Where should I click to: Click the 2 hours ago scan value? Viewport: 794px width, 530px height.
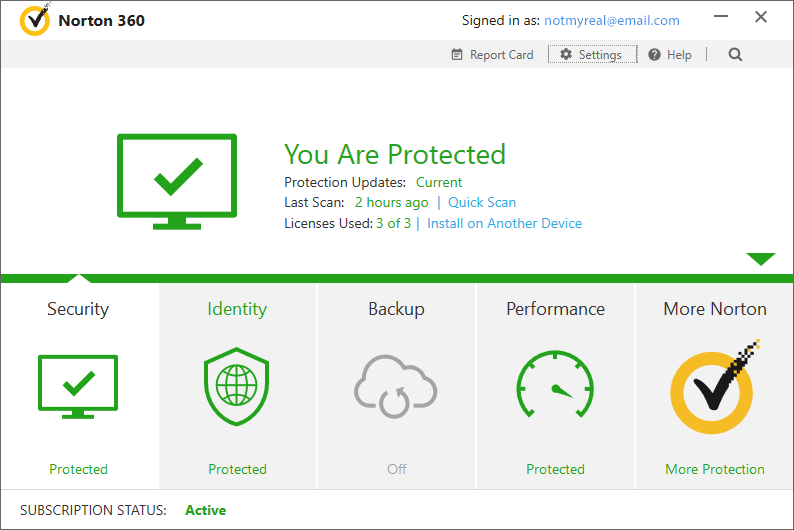pyautogui.click(x=391, y=202)
